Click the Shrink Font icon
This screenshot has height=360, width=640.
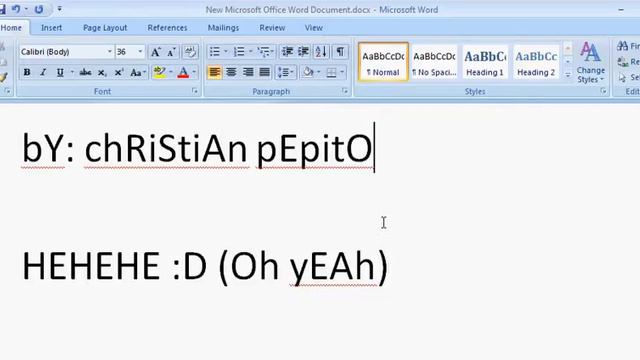pyautogui.click(x=172, y=52)
